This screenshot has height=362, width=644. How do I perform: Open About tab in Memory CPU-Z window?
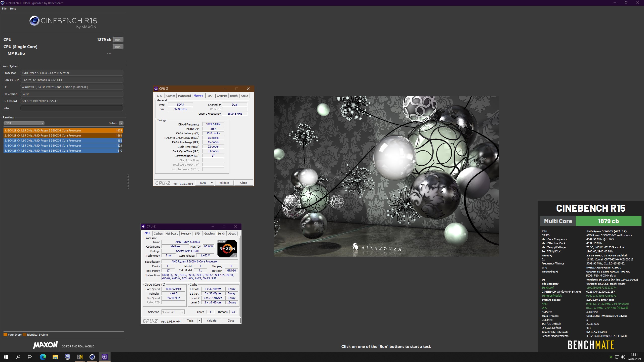(x=244, y=96)
